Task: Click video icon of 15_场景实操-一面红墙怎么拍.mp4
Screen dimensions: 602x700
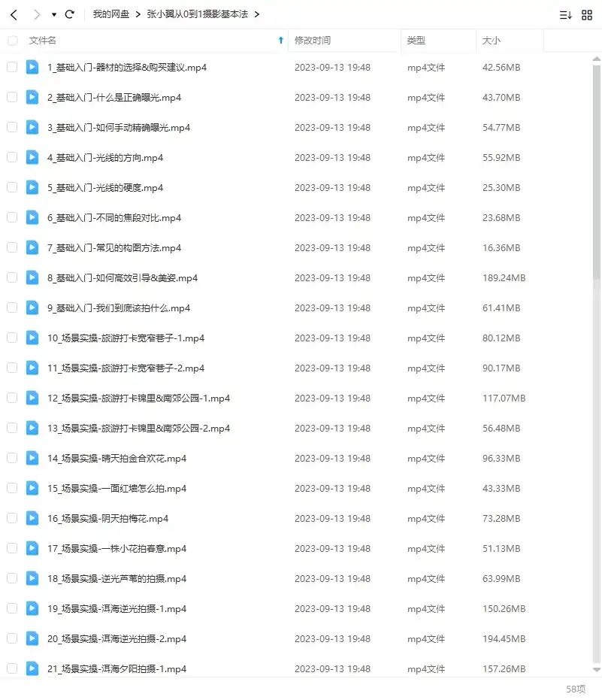Action: [32, 488]
